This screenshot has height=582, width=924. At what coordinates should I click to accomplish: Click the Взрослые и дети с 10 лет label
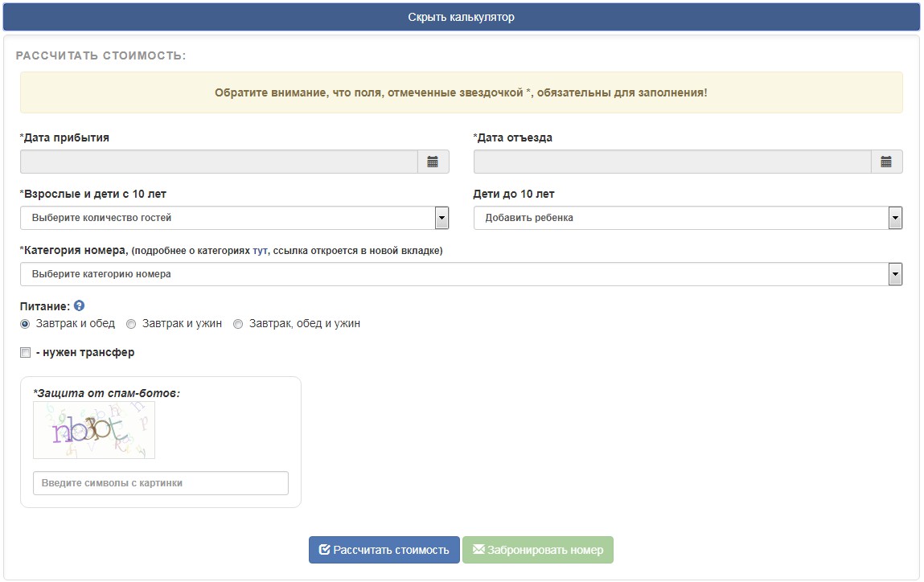(x=93, y=194)
